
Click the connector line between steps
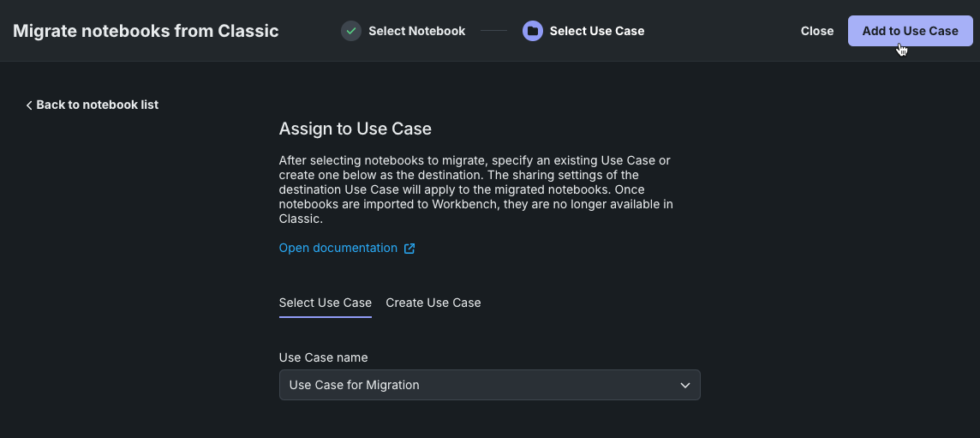(493, 31)
